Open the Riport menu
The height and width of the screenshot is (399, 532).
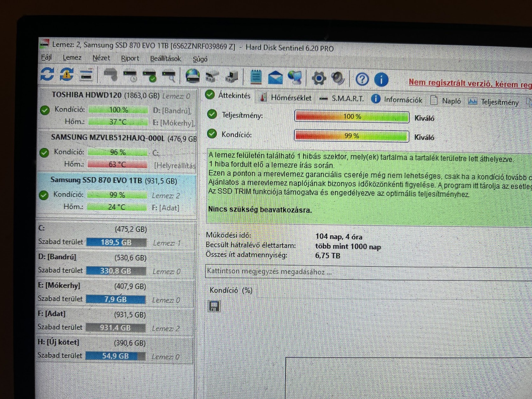pyautogui.click(x=130, y=58)
